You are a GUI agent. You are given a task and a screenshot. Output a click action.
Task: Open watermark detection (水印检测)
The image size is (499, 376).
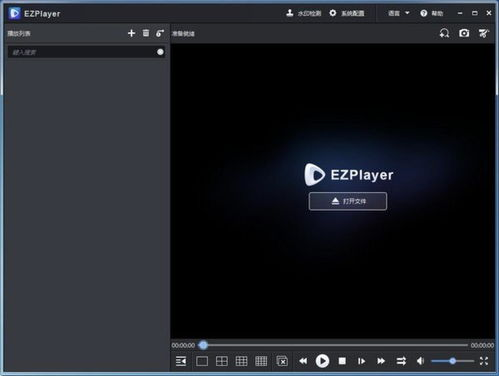pos(304,13)
